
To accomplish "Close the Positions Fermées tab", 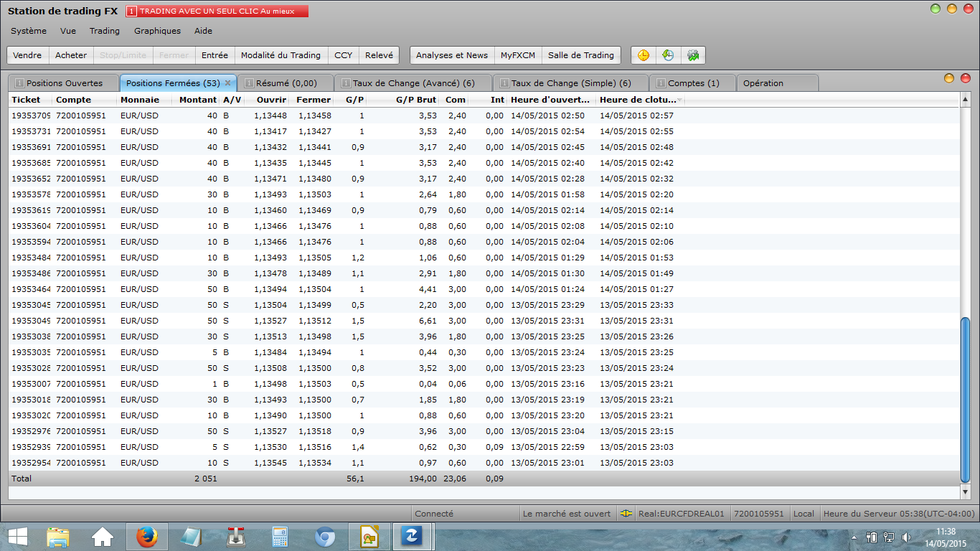I will coord(227,83).
